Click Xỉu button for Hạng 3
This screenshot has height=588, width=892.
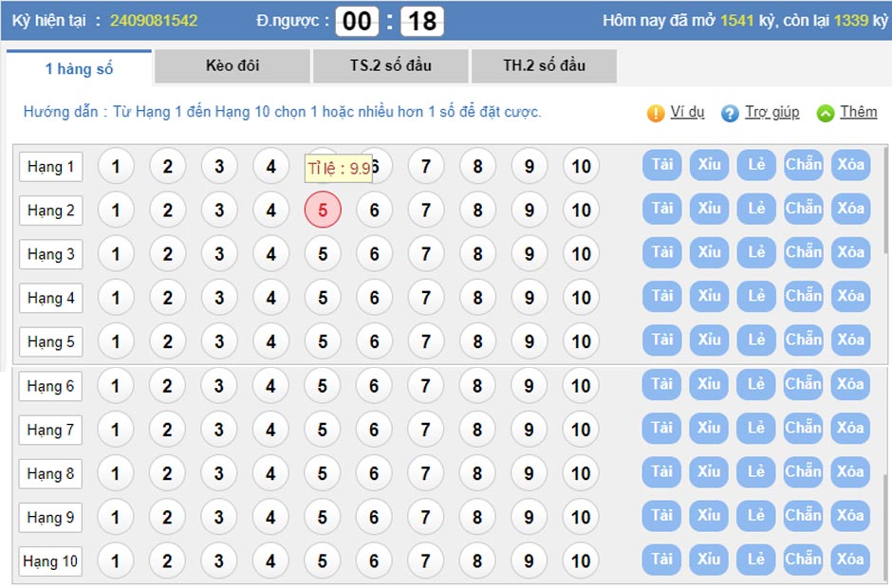click(709, 252)
